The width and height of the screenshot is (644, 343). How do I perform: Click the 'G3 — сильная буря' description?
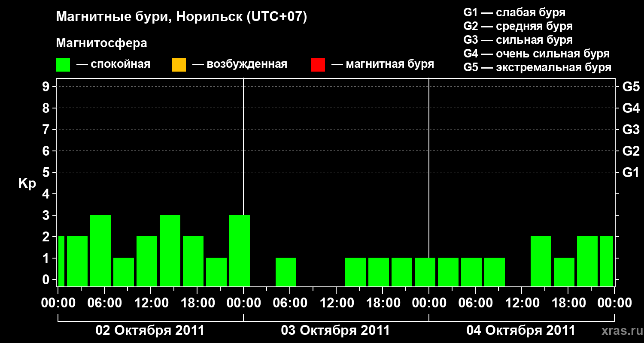coord(518,40)
